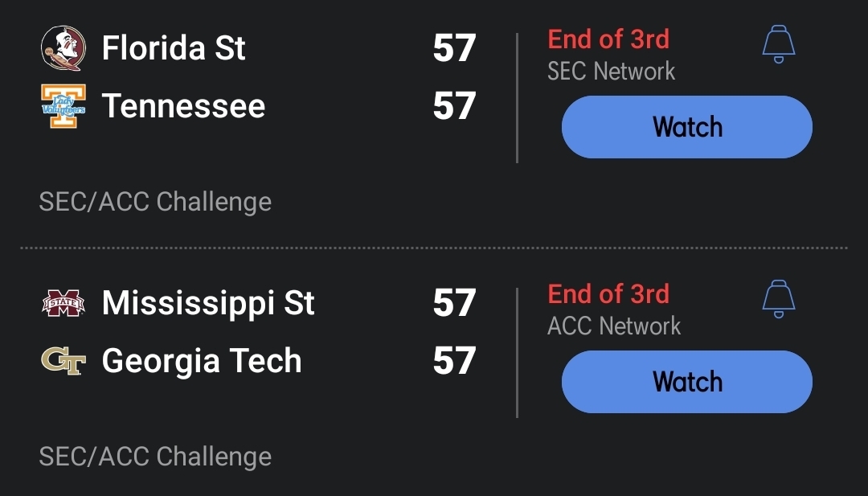The image size is (868, 496).
Task: Tap the Mississippi St Bulldogs logo
Action: click(63, 304)
